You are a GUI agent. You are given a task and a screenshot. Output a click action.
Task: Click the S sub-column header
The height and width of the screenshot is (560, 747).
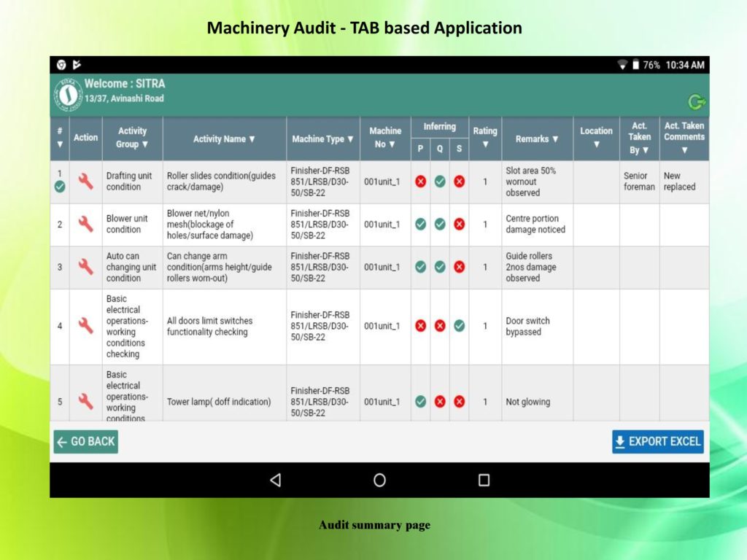(460, 149)
